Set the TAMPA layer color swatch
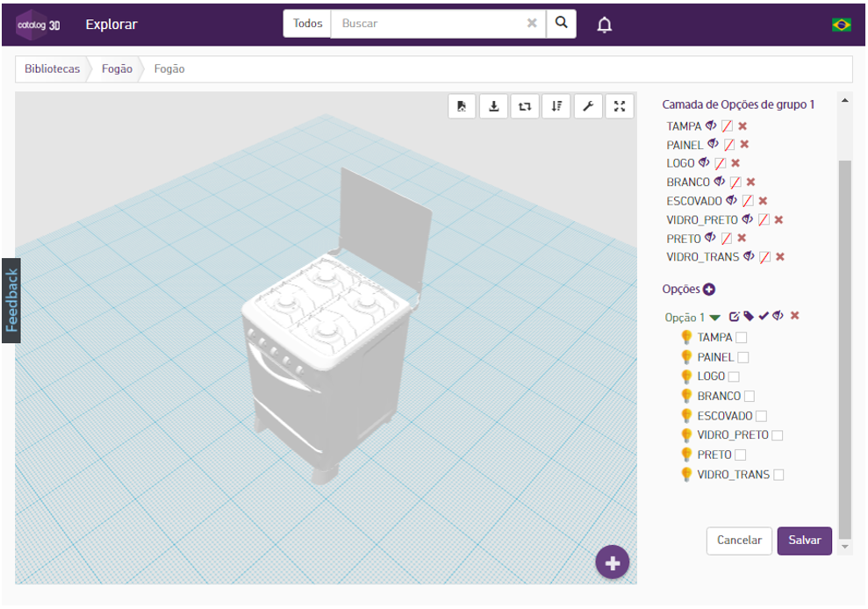Viewport: 868px width, 609px height. [728, 126]
